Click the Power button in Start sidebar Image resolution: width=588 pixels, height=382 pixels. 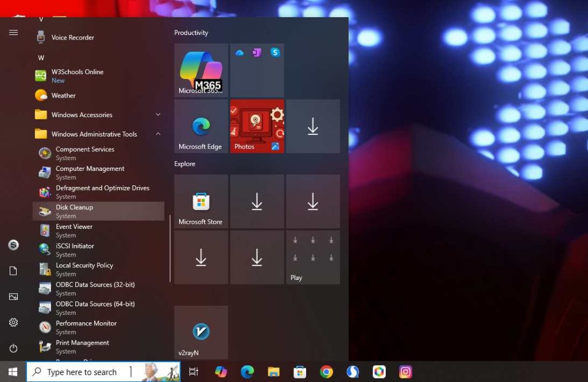tap(14, 348)
